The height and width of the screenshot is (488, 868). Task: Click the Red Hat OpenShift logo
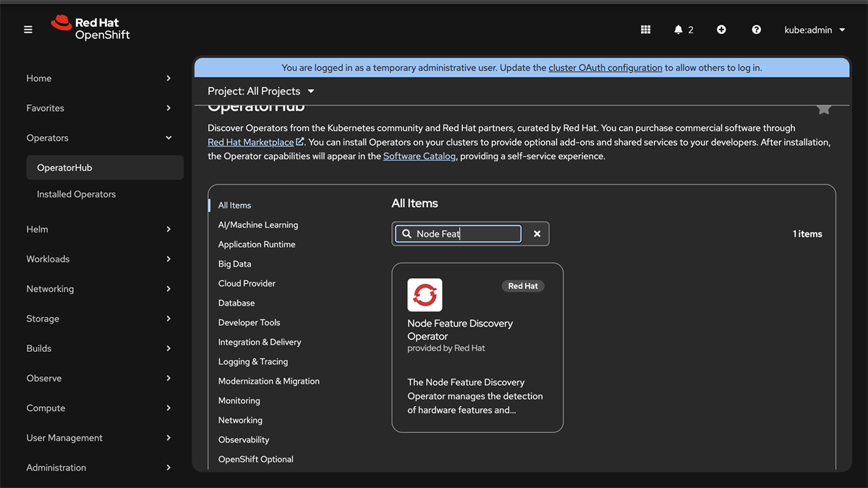pyautogui.click(x=90, y=28)
